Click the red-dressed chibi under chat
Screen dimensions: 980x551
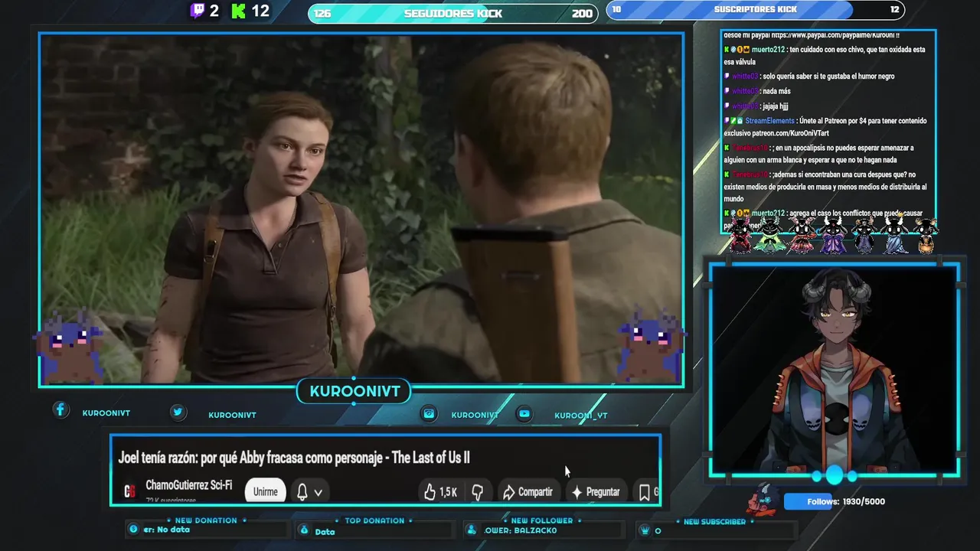click(740, 234)
